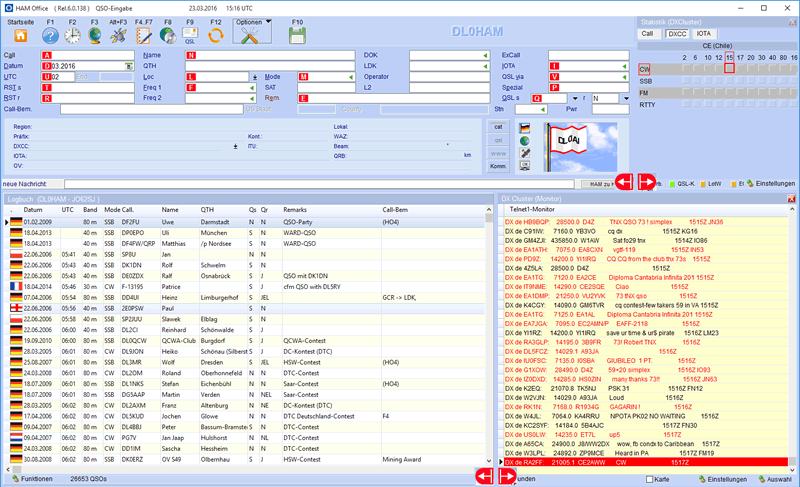Open Einstellungen in DX cluster footer
Viewport: 800px width, 487px height.
click(x=723, y=479)
